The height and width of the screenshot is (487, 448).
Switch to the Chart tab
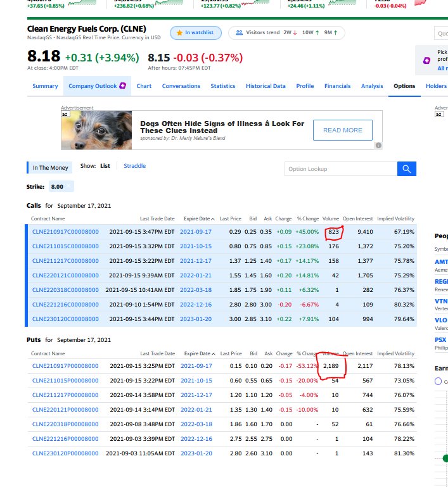point(144,86)
